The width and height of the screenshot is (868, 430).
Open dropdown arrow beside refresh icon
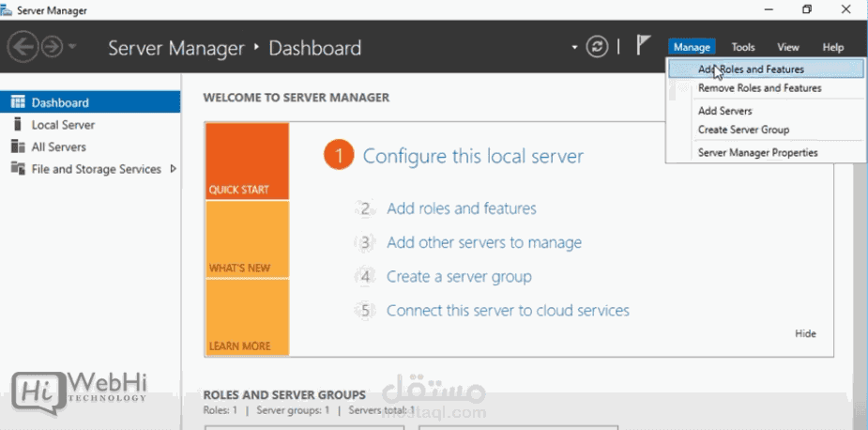pos(574,47)
